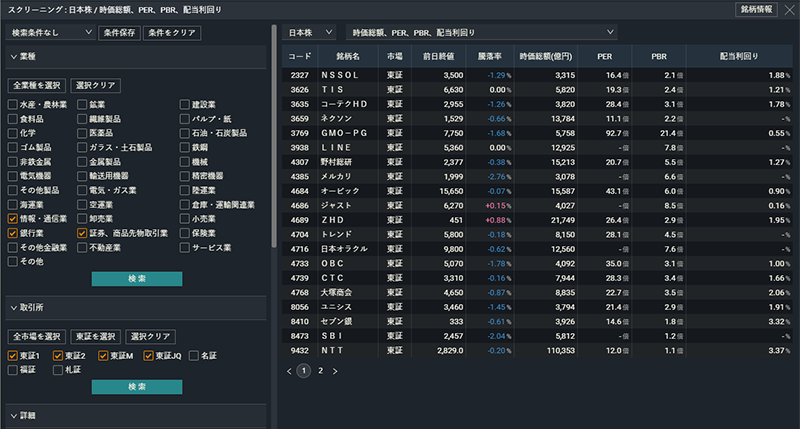Click code 8473 for SBI
Screen dimensions: 800x429
(299, 336)
